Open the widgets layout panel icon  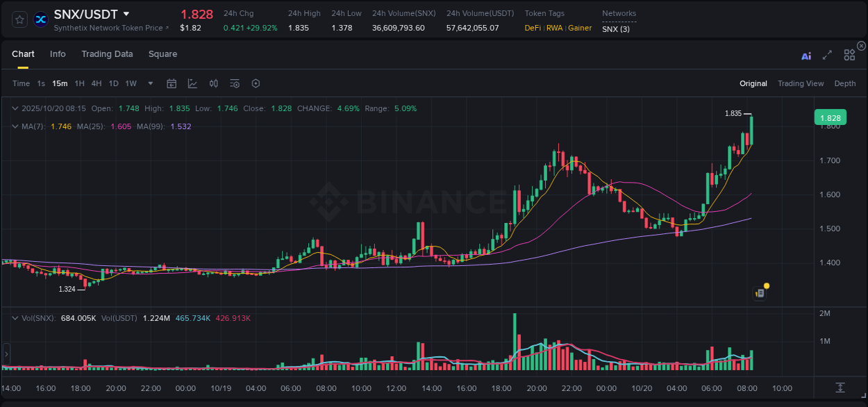pyautogui.click(x=849, y=55)
